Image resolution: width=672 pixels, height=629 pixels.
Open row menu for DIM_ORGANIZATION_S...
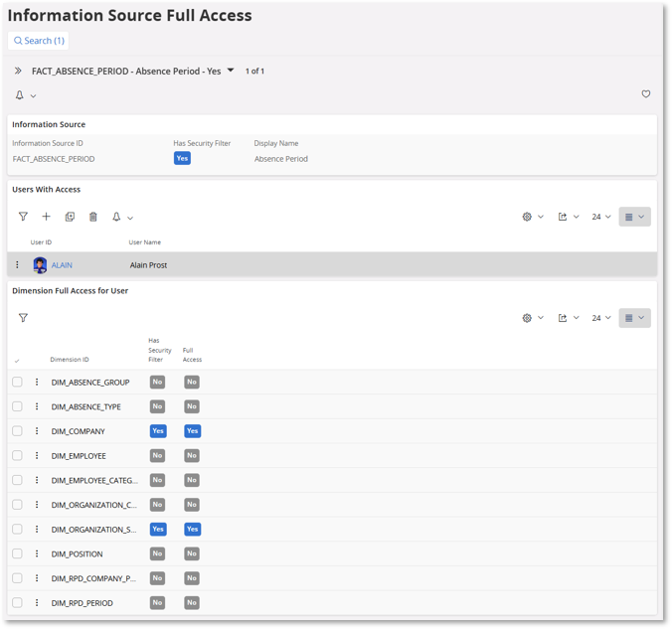point(37,529)
